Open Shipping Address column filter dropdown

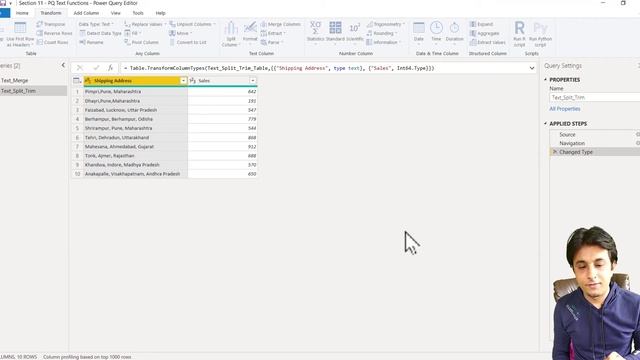[183, 81]
